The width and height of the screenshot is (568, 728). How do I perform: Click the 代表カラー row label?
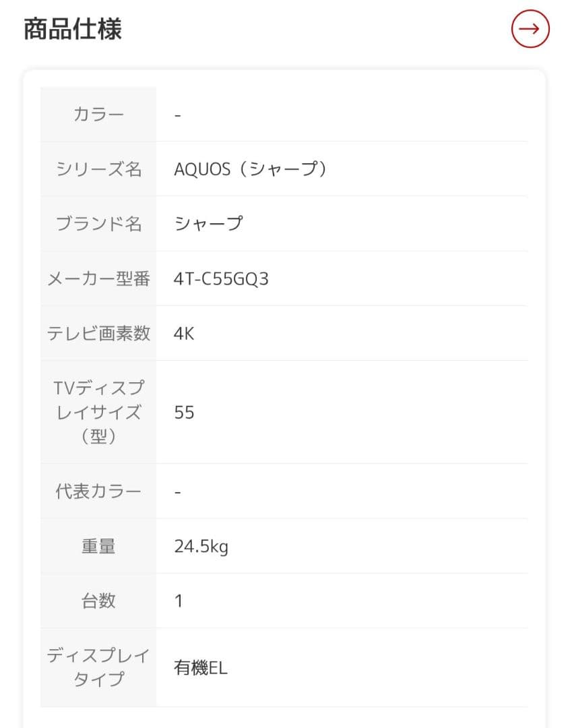tap(99, 491)
